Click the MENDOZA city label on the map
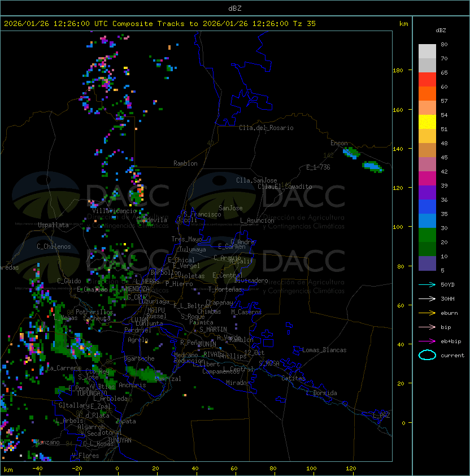 [137, 289]
